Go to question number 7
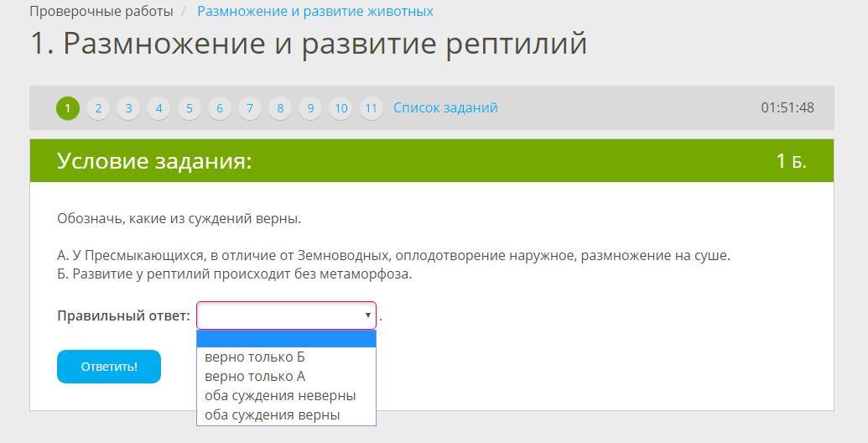Screen dimensions: 868x443 (x=250, y=108)
